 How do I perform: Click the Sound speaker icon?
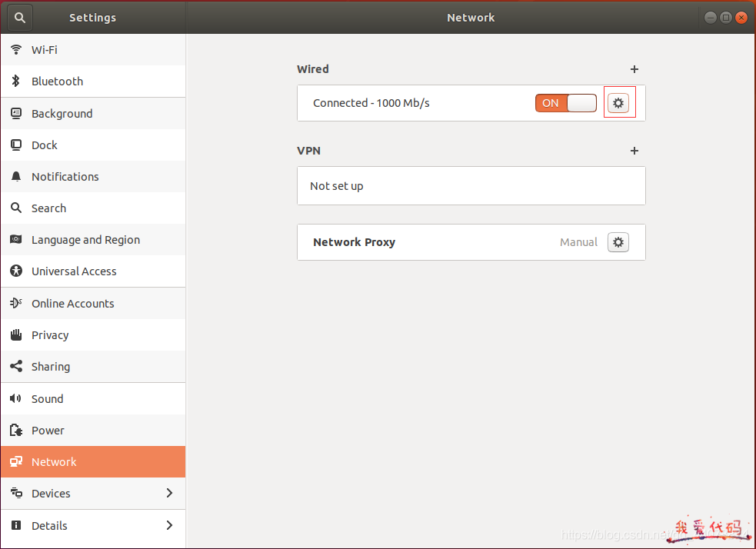point(16,398)
